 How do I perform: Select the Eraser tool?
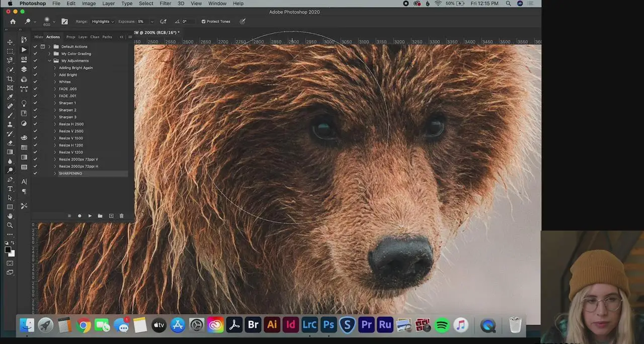[x=10, y=143]
